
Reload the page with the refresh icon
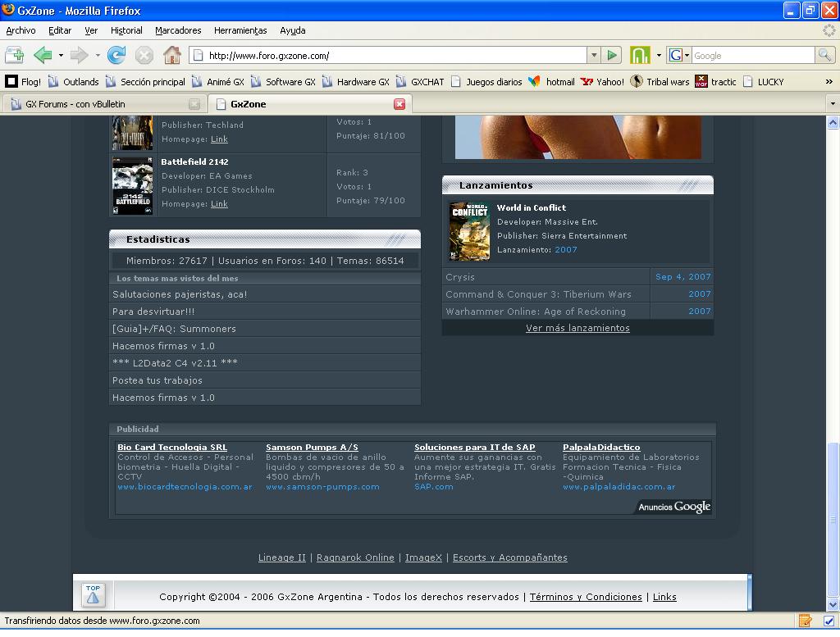pos(116,55)
